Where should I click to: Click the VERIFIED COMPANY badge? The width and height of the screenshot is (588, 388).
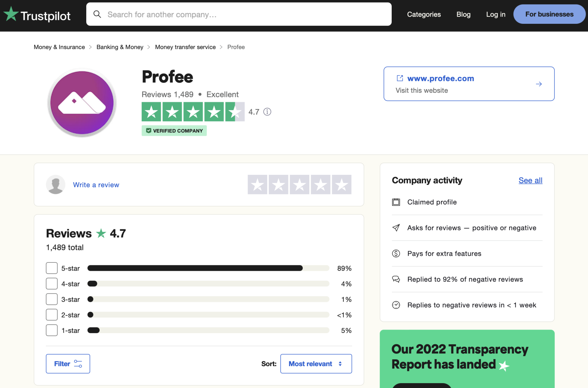click(x=174, y=131)
